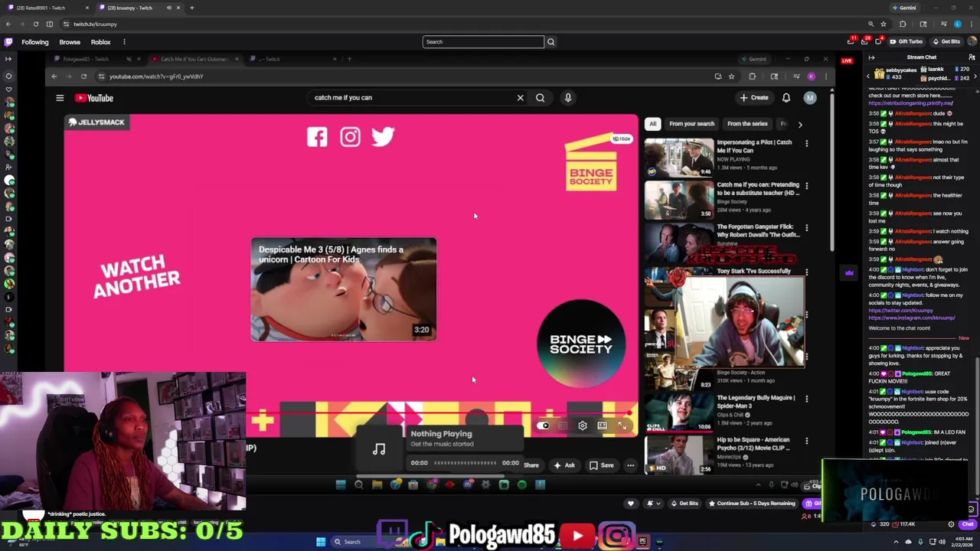This screenshot has width=980, height=551.
Task: Click the YouTube search magnifier button
Action: pos(541,98)
